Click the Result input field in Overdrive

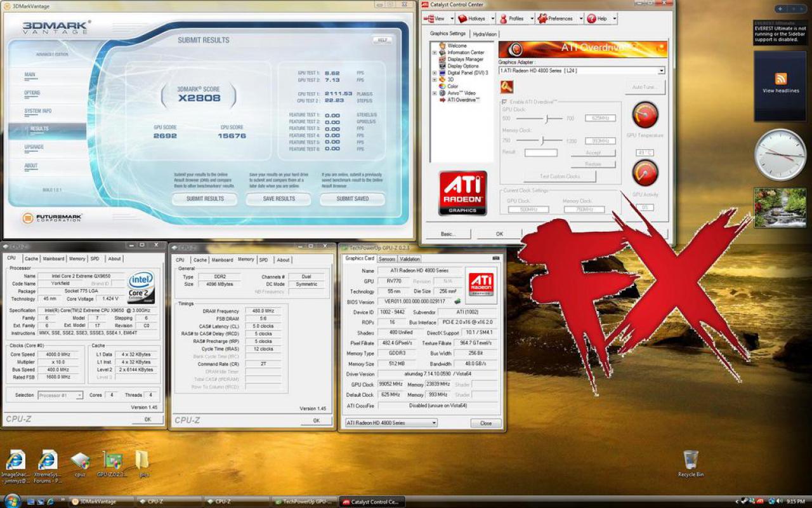click(x=540, y=152)
